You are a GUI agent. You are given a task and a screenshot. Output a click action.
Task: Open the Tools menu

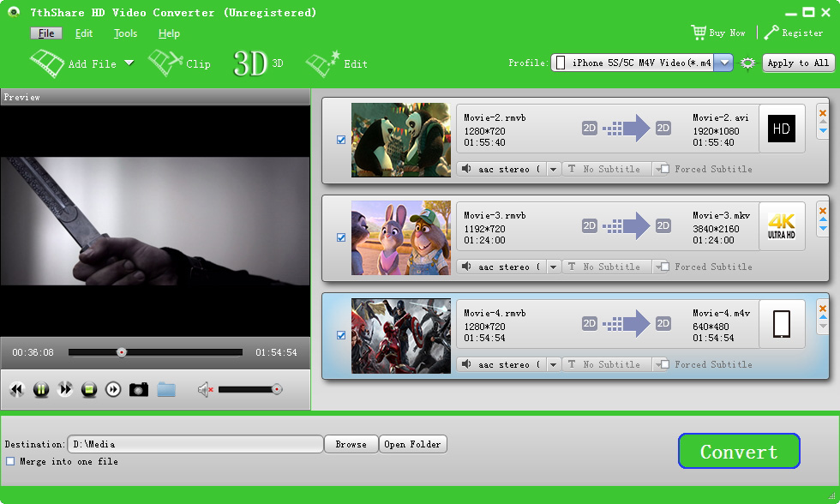124,33
